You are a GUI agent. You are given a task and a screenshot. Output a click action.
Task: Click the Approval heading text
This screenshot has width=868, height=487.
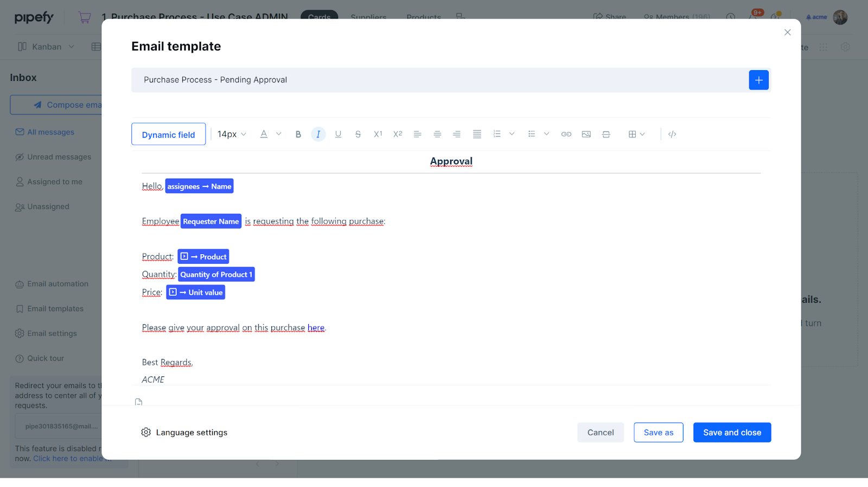tap(451, 161)
